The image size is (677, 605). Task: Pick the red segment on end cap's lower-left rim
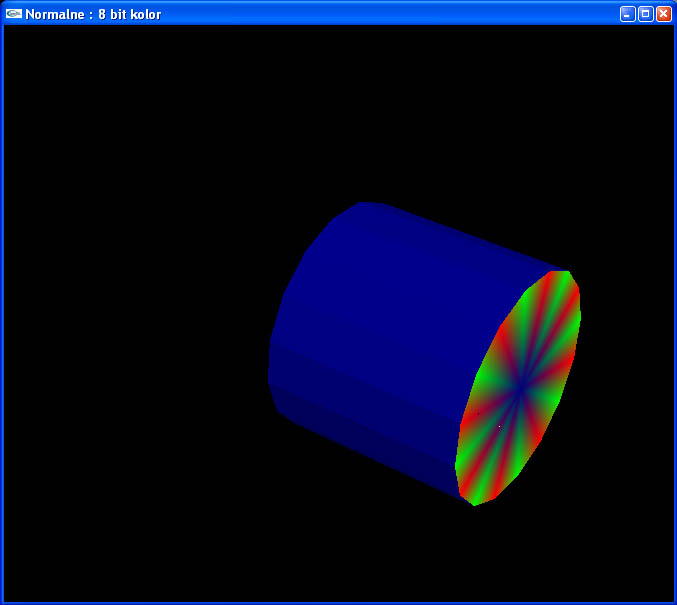(x=464, y=440)
